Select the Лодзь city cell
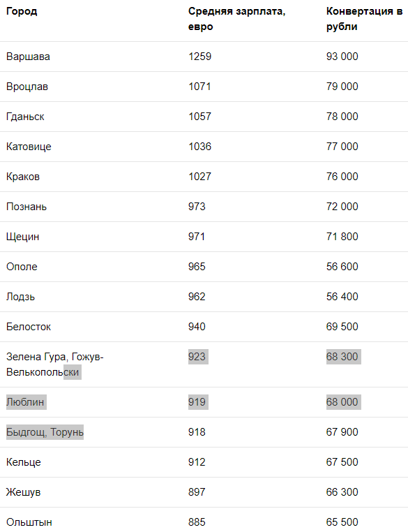Image resolution: width=408 pixels, height=532 pixels. pos(20,297)
